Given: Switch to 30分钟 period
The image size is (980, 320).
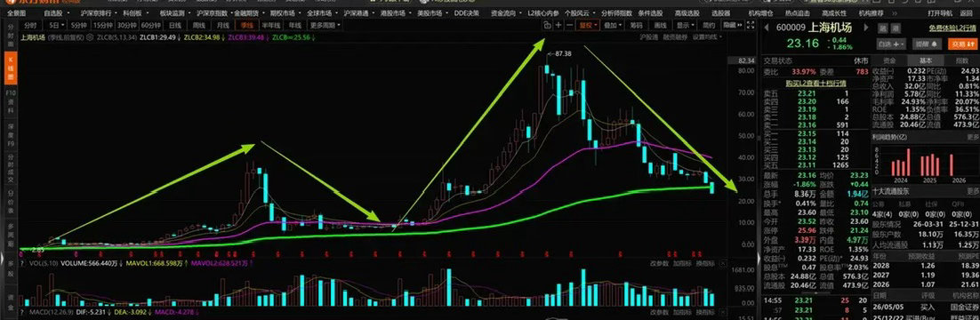Looking at the screenshot, I should point(127,25).
